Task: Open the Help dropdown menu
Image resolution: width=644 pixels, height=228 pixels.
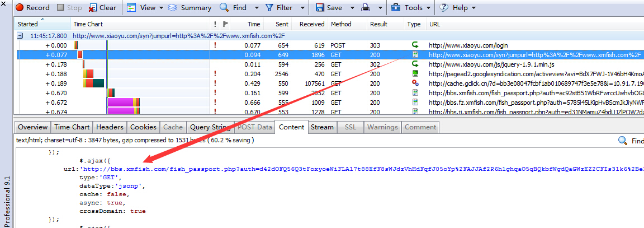Action: coord(458,8)
